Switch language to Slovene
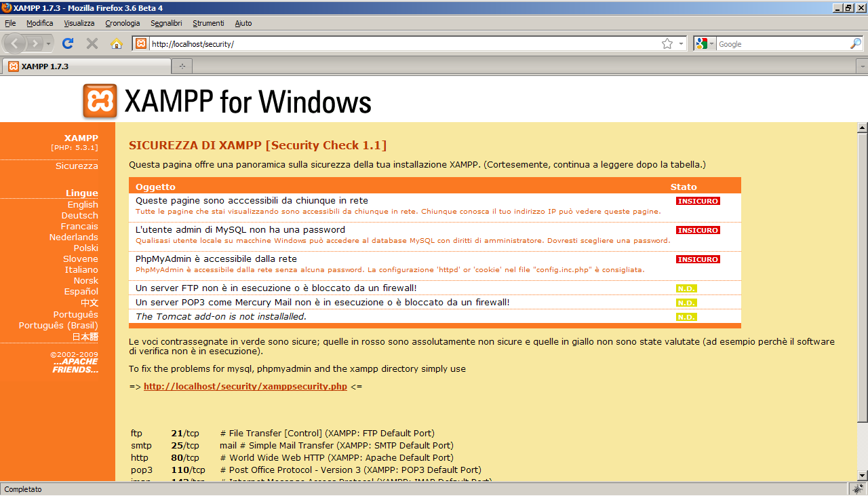This screenshot has width=868, height=496. click(81, 259)
